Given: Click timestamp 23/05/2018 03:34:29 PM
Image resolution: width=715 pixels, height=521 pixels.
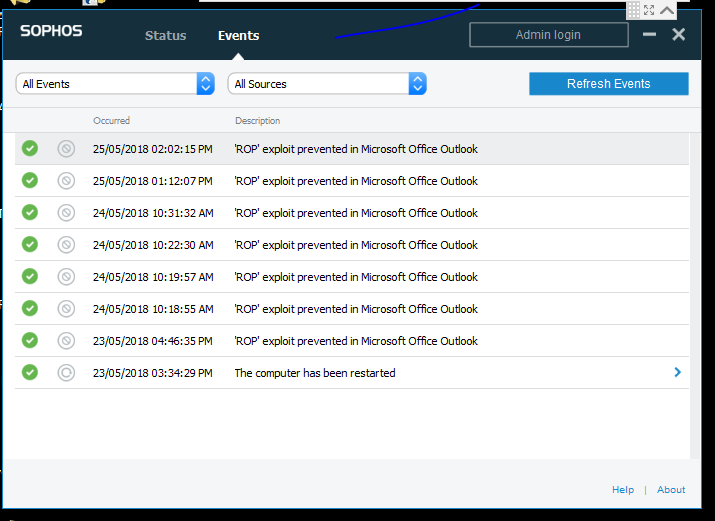Looking at the screenshot, I should [153, 373].
